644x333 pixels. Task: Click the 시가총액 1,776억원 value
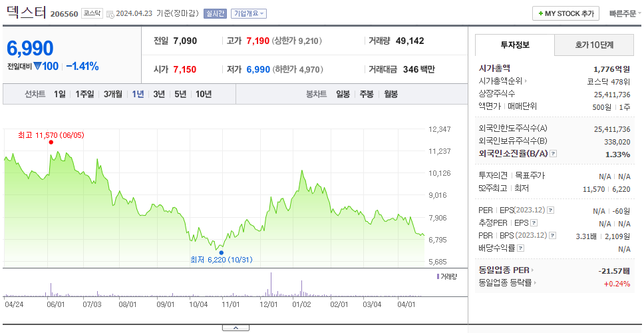[x=612, y=69]
